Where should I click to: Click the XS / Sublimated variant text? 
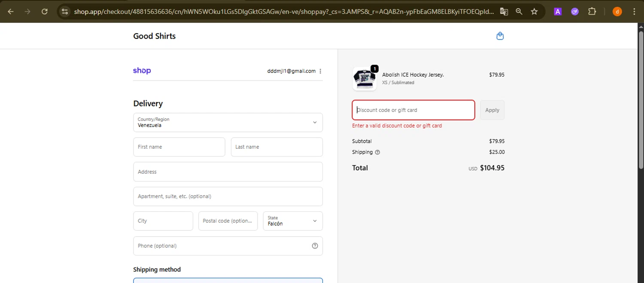(398, 82)
